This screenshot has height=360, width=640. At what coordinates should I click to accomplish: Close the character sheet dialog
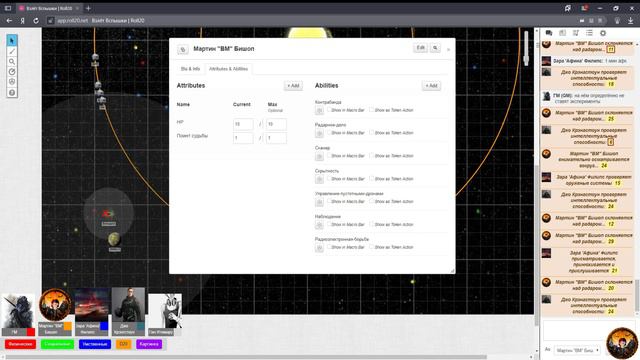coord(448,49)
